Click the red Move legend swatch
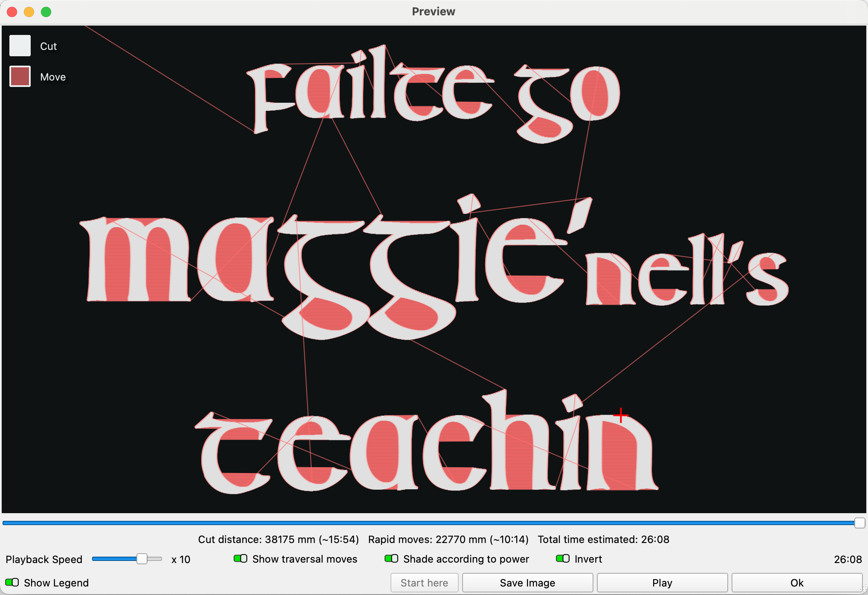Viewport: 868px width, 595px height. 20,76
